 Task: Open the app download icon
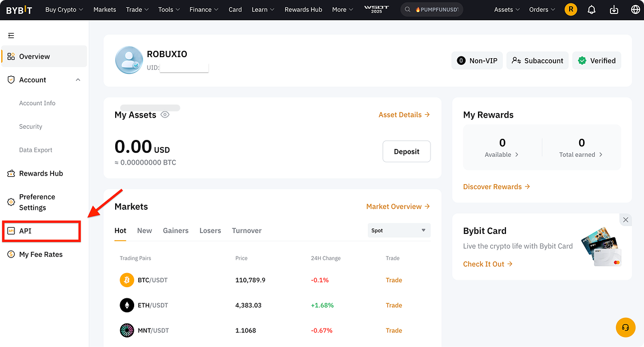(614, 10)
